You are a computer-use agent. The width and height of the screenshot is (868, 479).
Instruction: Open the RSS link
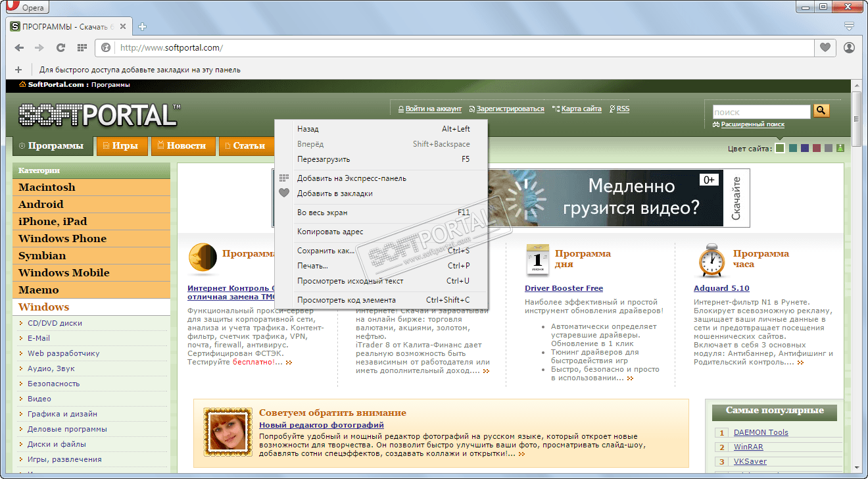[623, 109]
